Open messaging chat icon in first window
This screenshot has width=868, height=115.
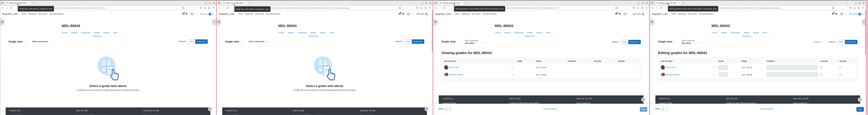pos(187,14)
